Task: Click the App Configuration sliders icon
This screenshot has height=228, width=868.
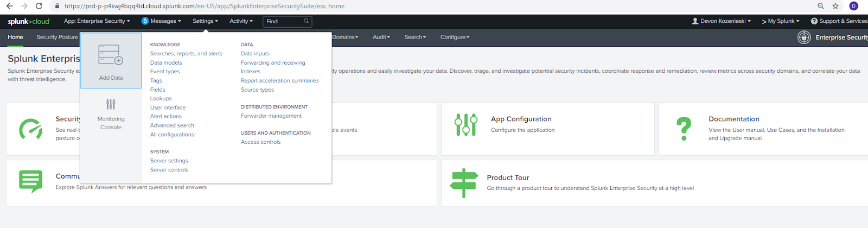Action: 466,124
